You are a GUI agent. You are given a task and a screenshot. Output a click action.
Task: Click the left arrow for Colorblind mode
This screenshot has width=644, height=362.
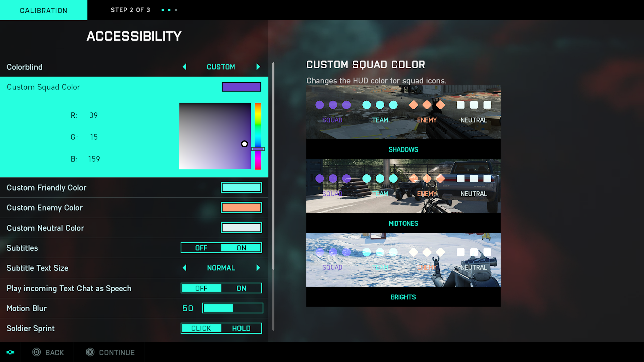184,67
